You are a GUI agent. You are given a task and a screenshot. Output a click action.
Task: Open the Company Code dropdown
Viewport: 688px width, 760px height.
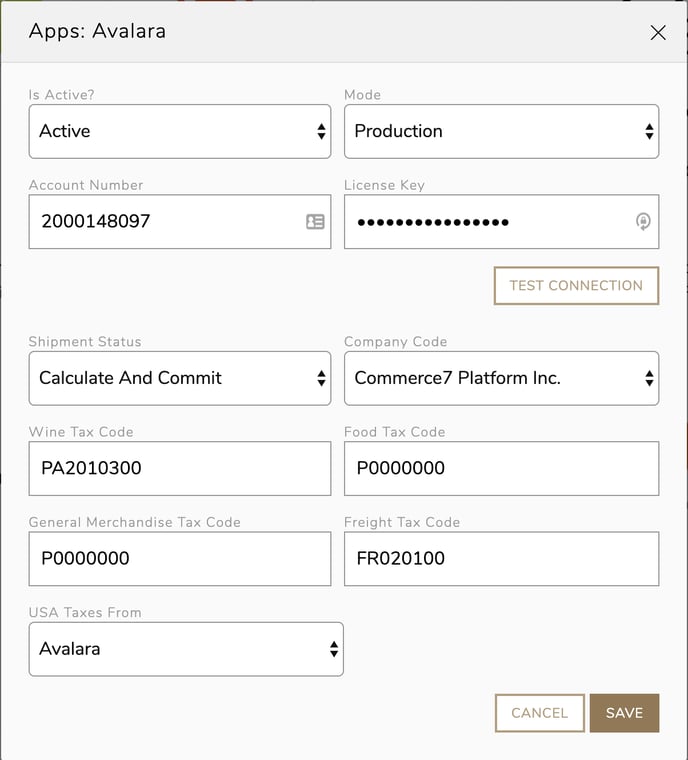coord(501,378)
